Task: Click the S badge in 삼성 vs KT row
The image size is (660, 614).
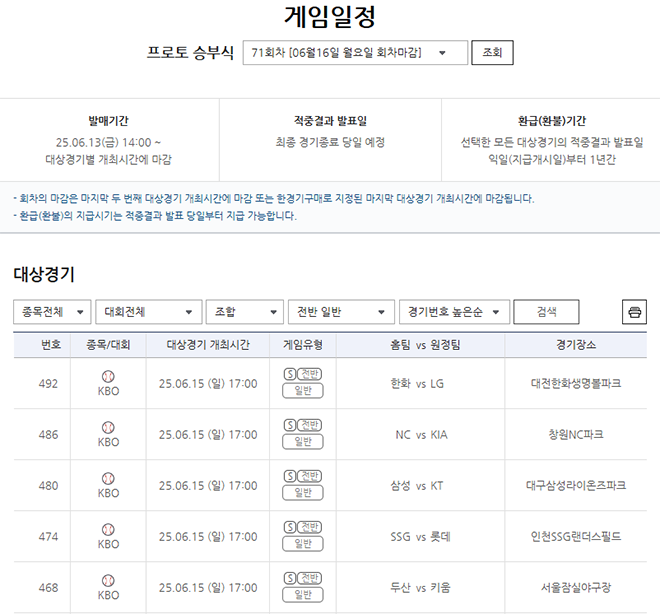Action: (x=290, y=476)
